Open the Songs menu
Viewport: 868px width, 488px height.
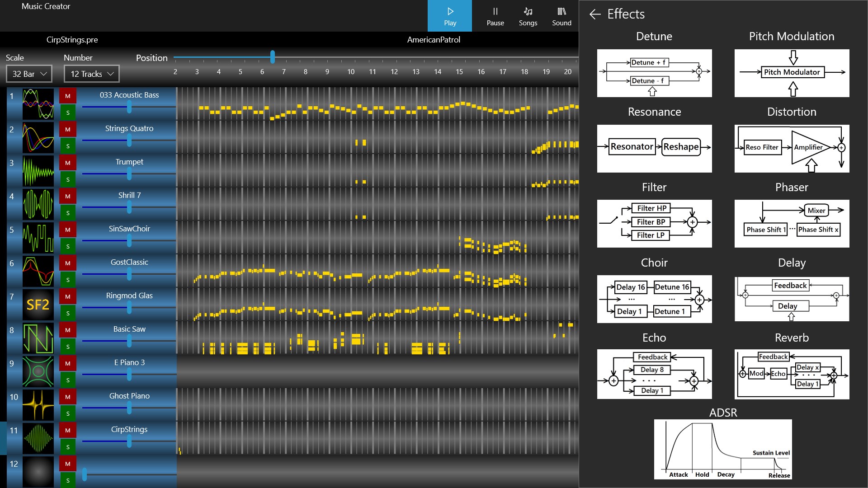[x=528, y=16]
